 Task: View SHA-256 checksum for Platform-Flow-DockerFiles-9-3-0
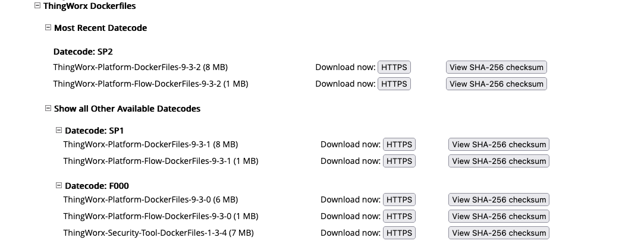point(499,216)
